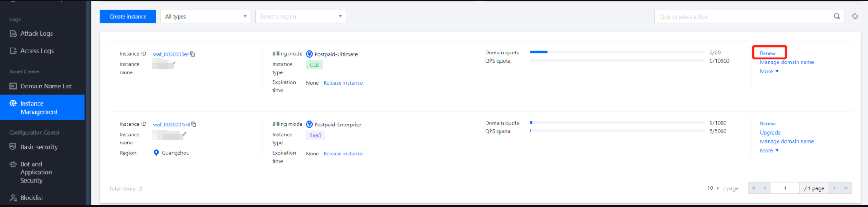Image resolution: width=868 pixels, height=207 pixels.
Task: Click Create instance button
Action: [x=128, y=17]
